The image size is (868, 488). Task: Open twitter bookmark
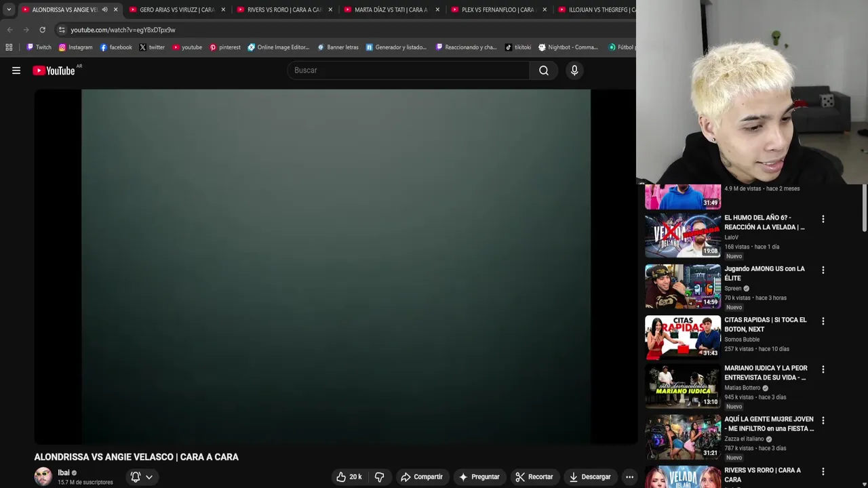152,47
